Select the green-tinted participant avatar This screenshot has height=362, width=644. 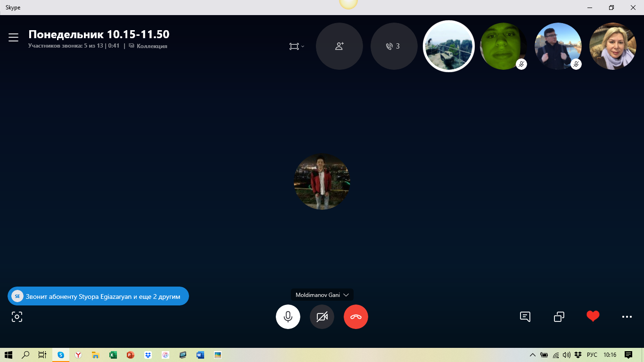click(x=503, y=46)
